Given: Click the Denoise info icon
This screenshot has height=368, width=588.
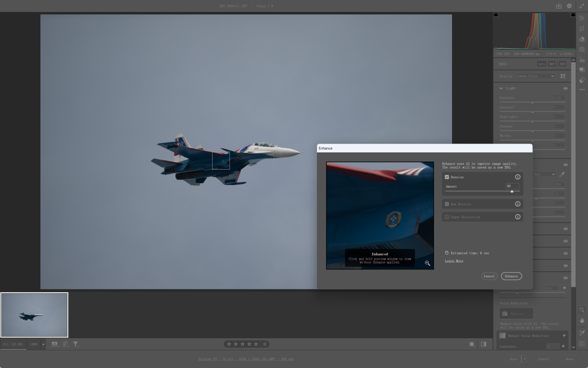Looking at the screenshot, I should [517, 177].
